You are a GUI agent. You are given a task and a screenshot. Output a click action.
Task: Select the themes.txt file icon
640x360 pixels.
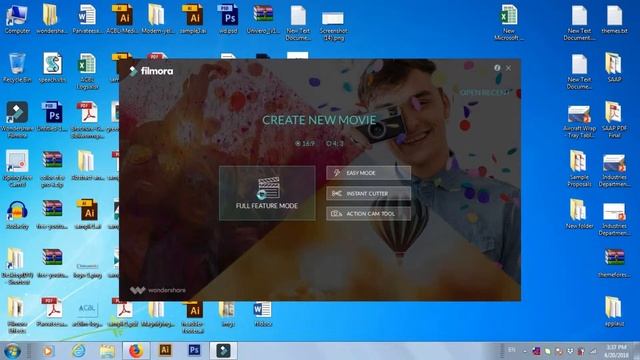click(x=614, y=19)
